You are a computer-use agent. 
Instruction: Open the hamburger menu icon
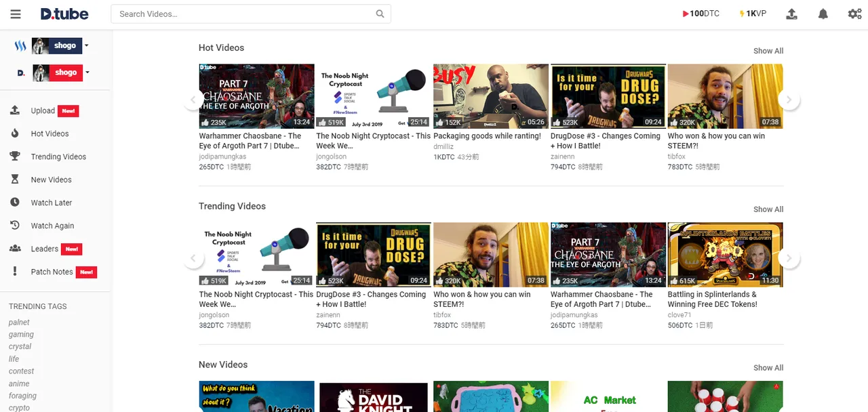click(x=16, y=14)
